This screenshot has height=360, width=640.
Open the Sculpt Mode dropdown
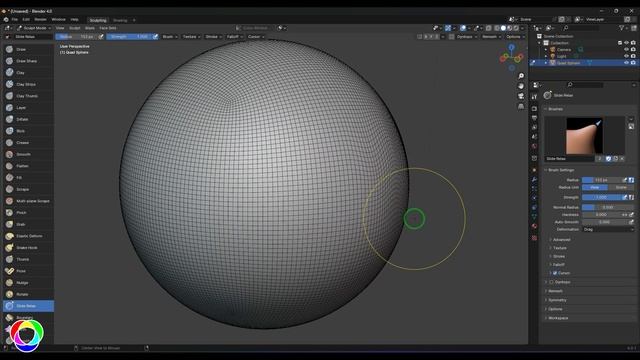click(x=34, y=28)
